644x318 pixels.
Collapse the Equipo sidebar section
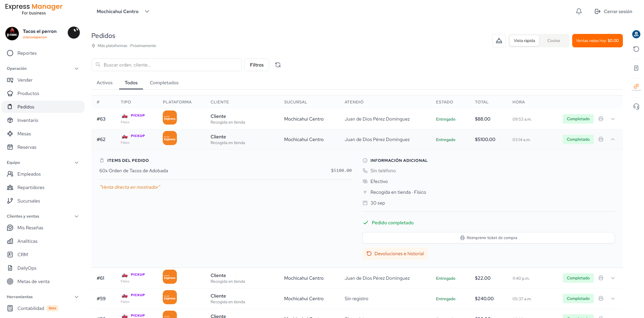click(x=77, y=163)
